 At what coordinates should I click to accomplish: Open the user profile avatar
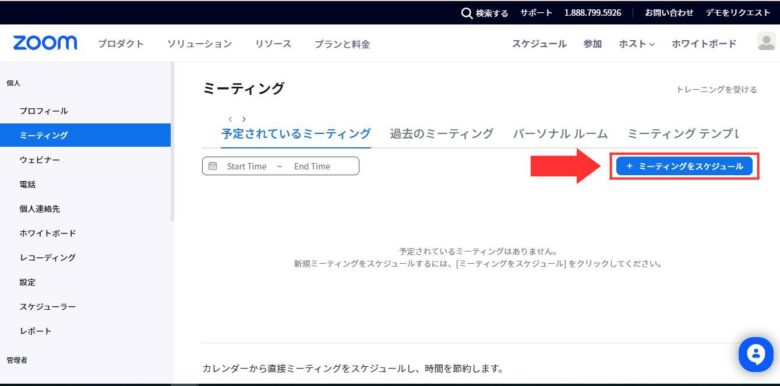767,42
